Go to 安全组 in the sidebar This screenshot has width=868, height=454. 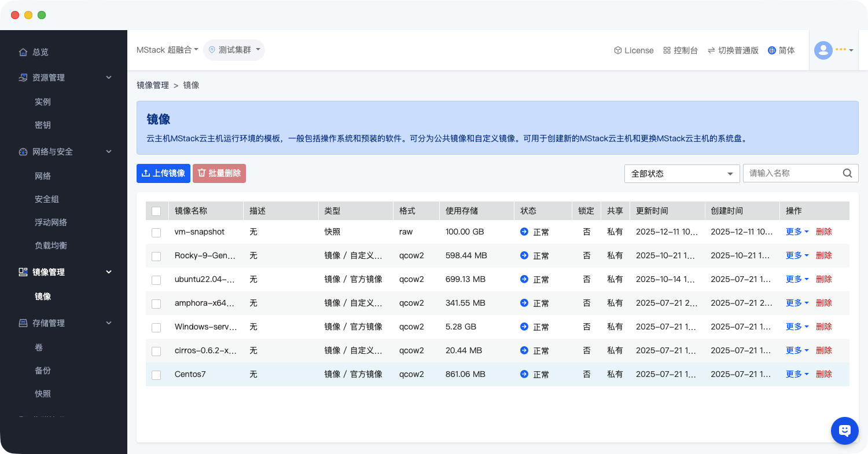click(x=47, y=199)
